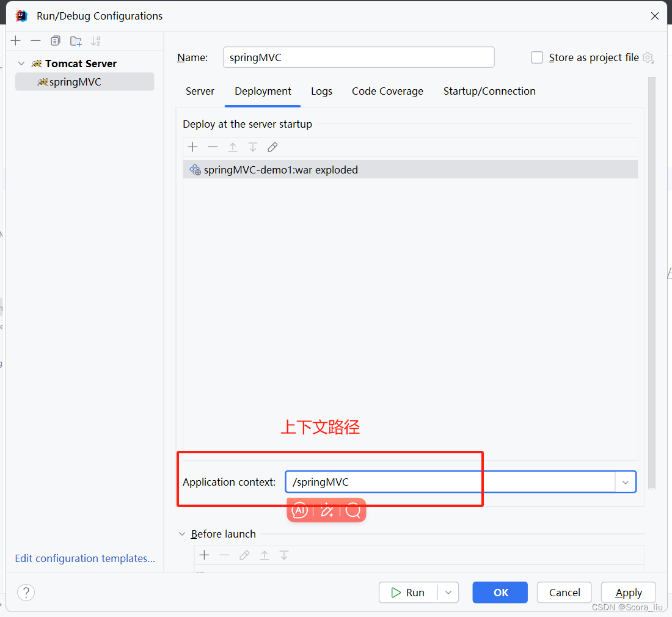This screenshot has width=672, height=617.
Task: Move the Before launch task down
Action: pyautogui.click(x=284, y=555)
